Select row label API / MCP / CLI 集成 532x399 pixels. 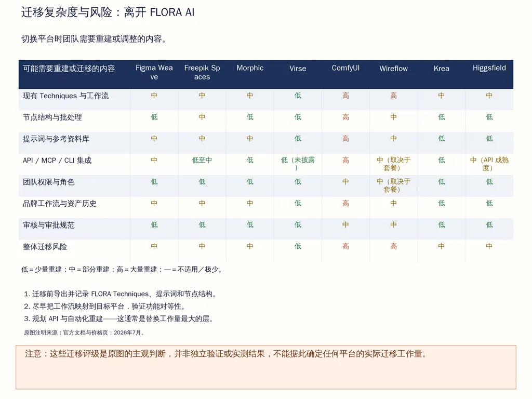(57, 161)
